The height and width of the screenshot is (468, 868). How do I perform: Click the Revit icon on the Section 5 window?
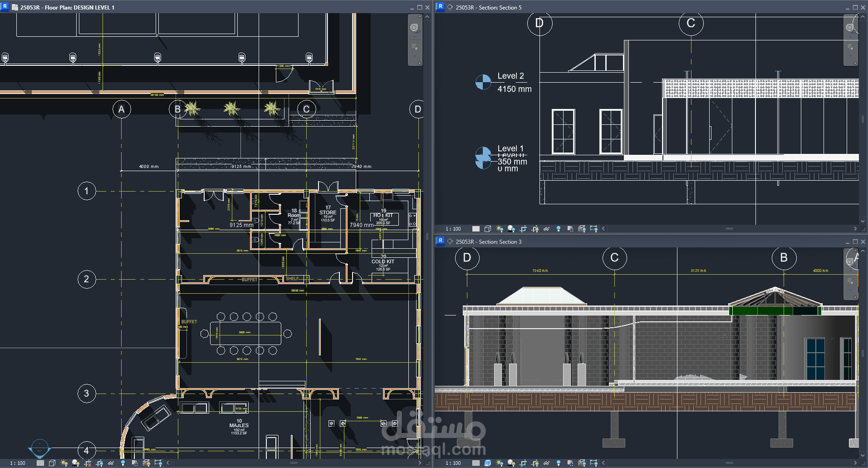coord(440,7)
